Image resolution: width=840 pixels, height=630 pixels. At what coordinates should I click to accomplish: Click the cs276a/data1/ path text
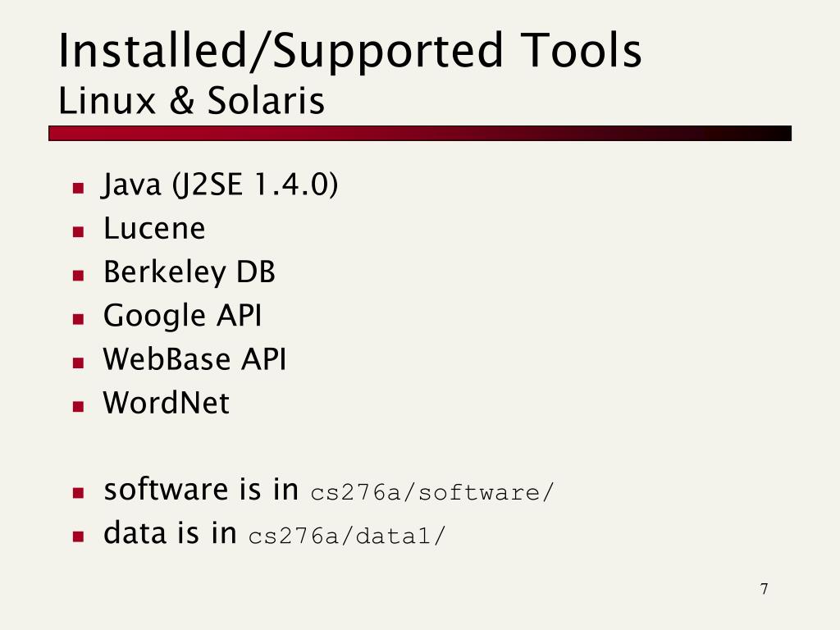click(x=347, y=536)
